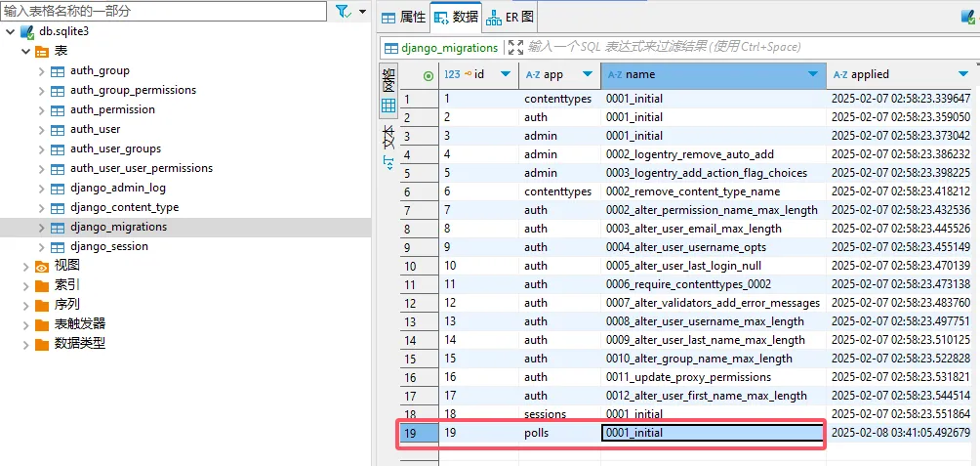Open the filter options arrow beside the funnel

pos(362,12)
